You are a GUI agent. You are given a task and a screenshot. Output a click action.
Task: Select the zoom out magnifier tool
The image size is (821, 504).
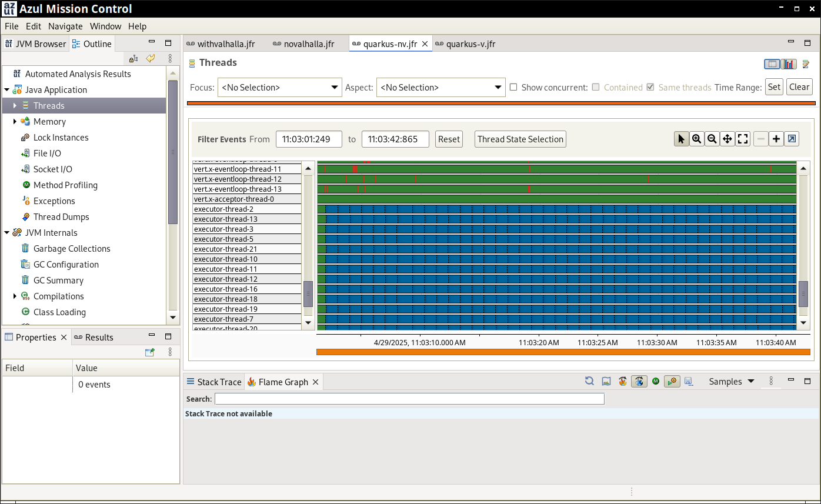pos(712,139)
